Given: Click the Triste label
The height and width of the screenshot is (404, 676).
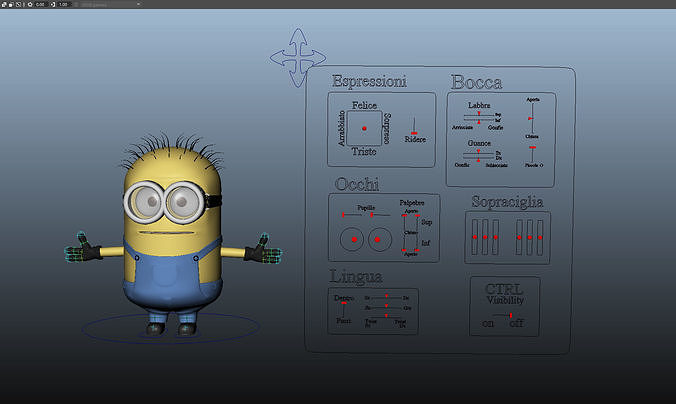Looking at the screenshot, I should point(364,151).
